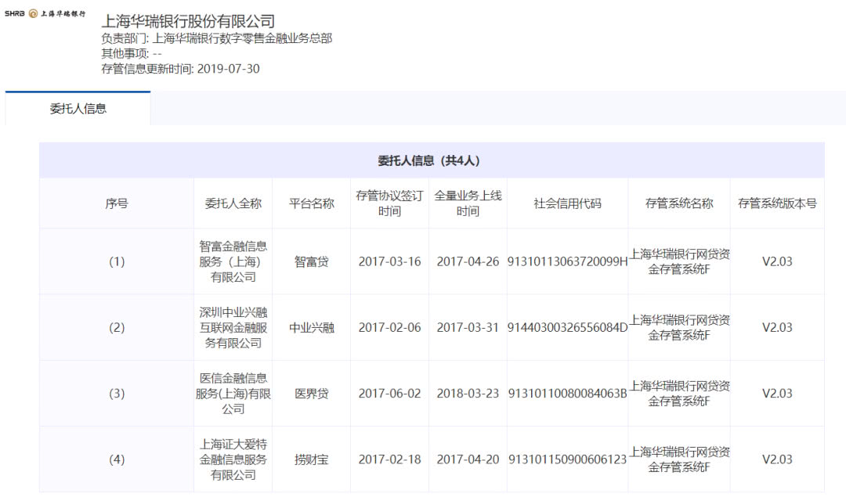Click launch date 2017-04-26
The image size is (846, 504).
point(468,261)
